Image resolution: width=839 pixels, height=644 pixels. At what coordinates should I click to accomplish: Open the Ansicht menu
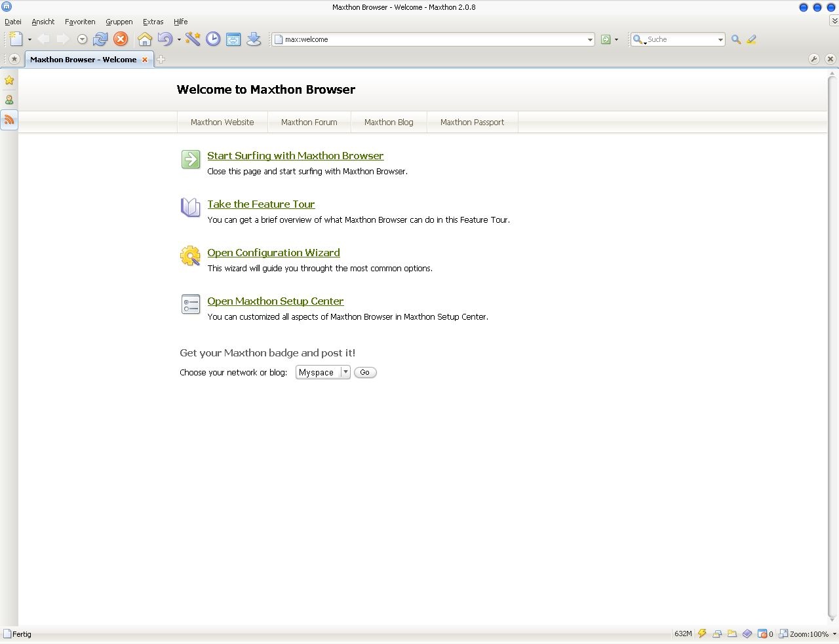(x=43, y=22)
